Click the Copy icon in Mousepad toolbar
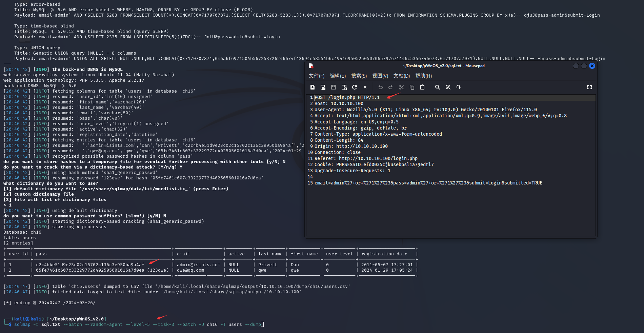This screenshot has width=644, height=333. tap(412, 87)
